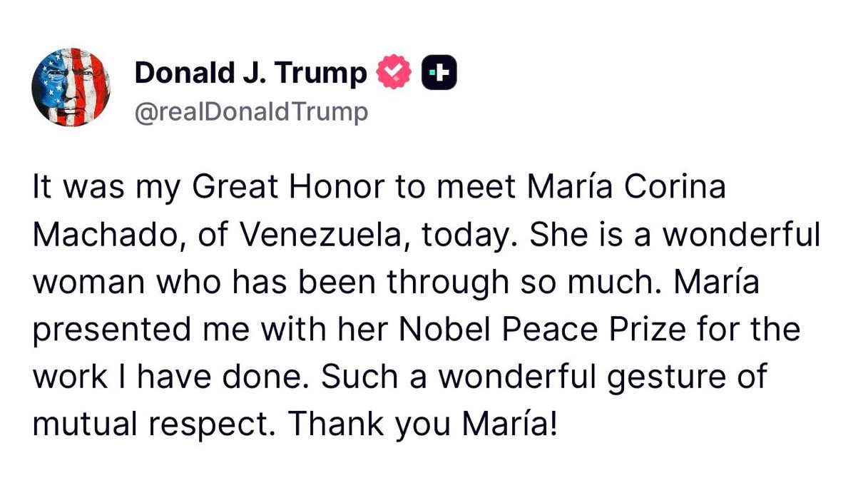This screenshot has width=868, height=478.
Task: Click the phrase "mutual respect"
Action: coord(153,424)
